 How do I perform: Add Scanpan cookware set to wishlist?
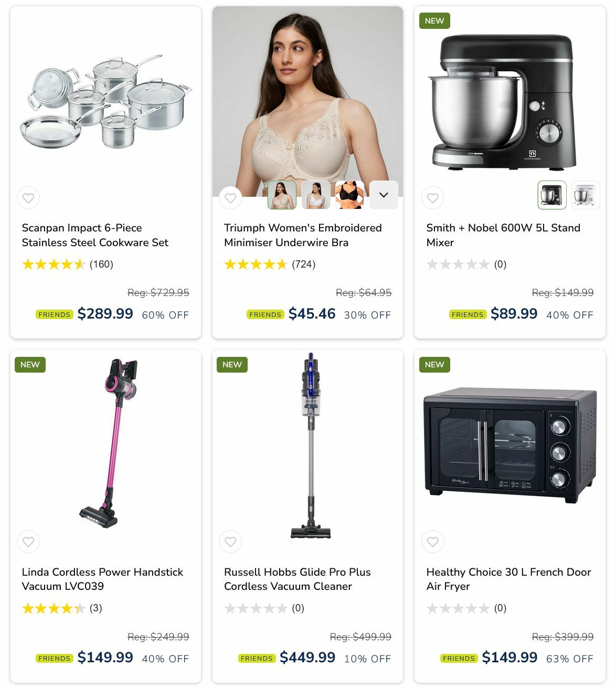tap(28, 198)
